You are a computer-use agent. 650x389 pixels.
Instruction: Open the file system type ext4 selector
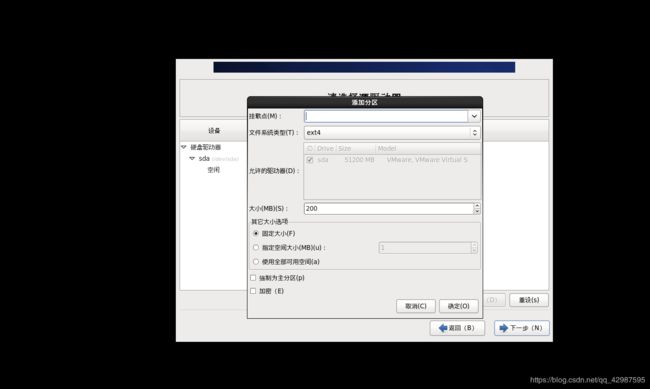pos(392,132)
